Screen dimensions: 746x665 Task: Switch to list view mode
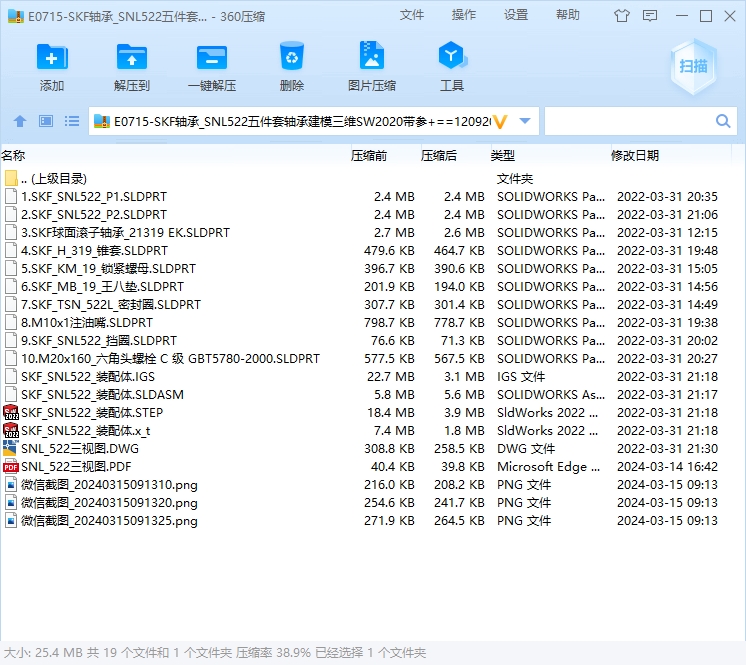tap(72, 121)
